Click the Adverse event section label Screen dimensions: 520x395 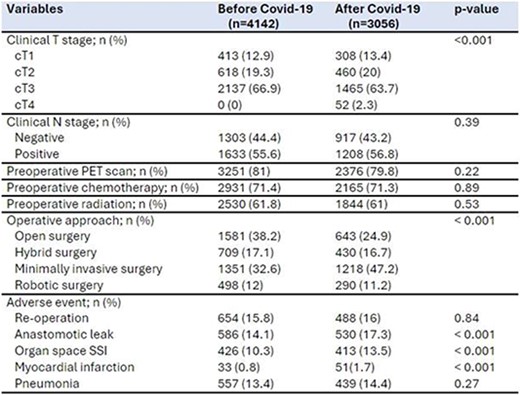[x=64, y=302]
